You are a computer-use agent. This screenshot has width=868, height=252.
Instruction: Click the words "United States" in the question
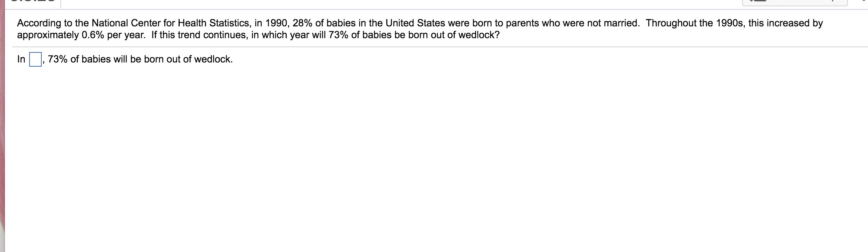415,23
